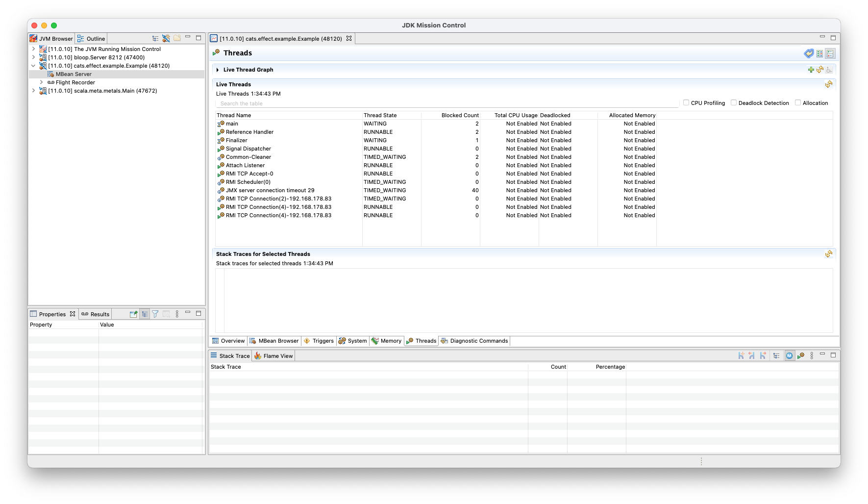Screen dimensions: 868x504
Task: Sort by Thread State column header
Action: 392,115
